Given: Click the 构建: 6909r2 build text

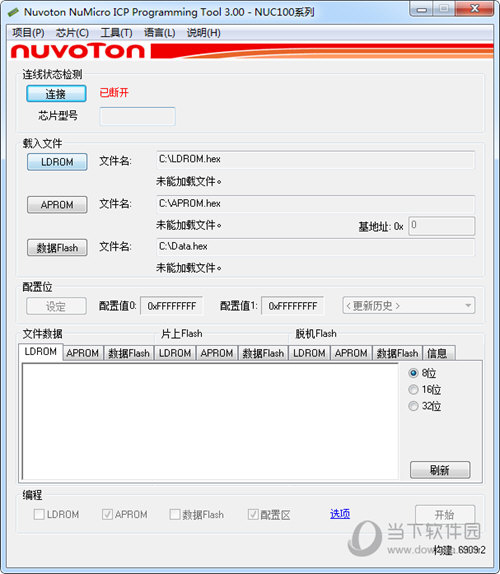Looking at the screenshot, I should pyautogui.click(x=459, y=550).
